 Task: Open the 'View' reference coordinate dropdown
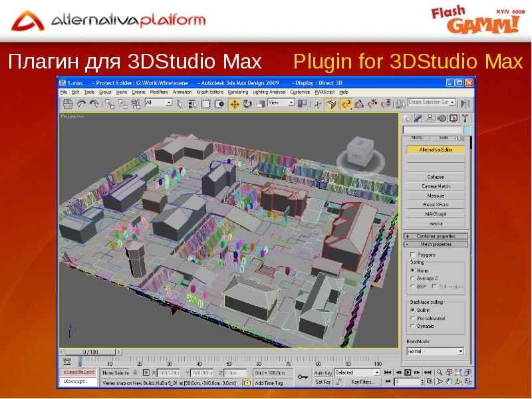[x=281, y=102]
